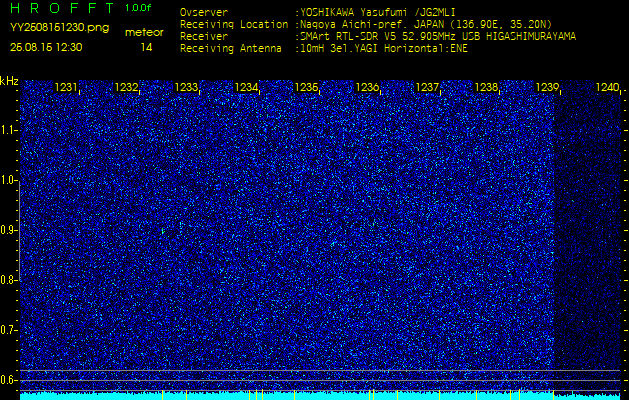
Task: Click the Receiver field label
Action: 204,37
